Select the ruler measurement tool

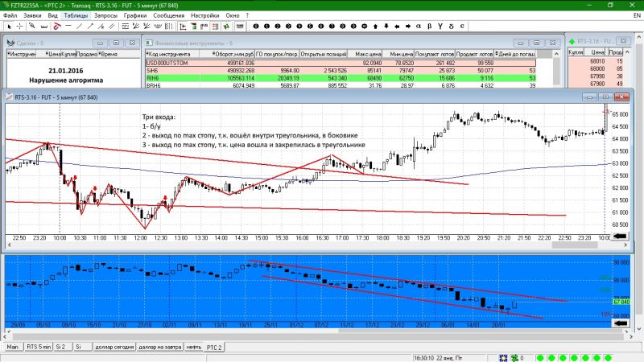tap(43, 27)
